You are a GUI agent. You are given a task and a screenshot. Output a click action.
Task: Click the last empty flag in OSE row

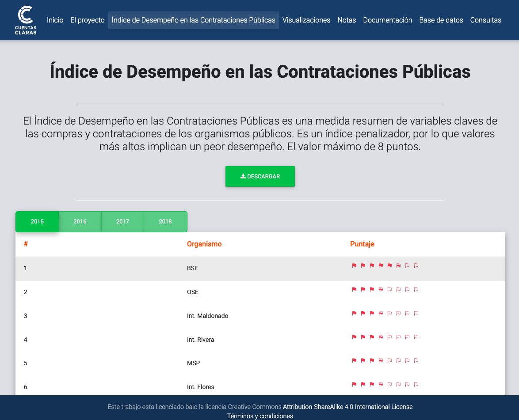(x=416, y=289)
